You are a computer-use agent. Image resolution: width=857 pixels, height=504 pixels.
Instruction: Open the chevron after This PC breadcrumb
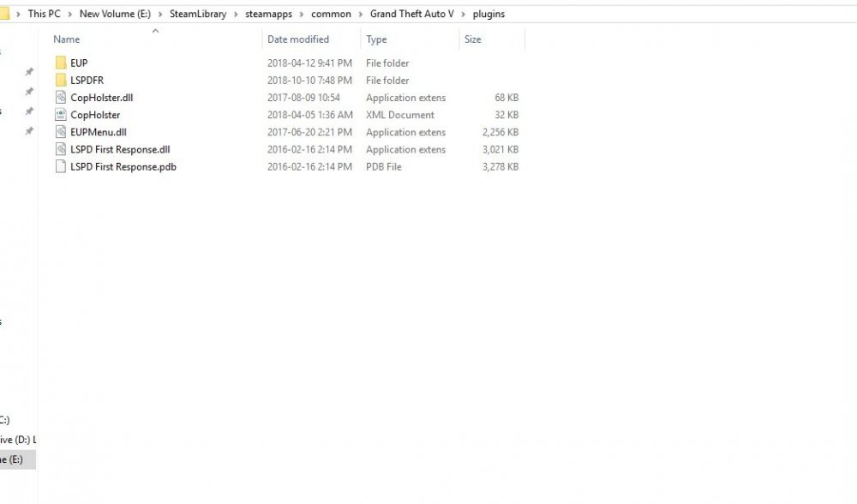(x=70, y=15)
